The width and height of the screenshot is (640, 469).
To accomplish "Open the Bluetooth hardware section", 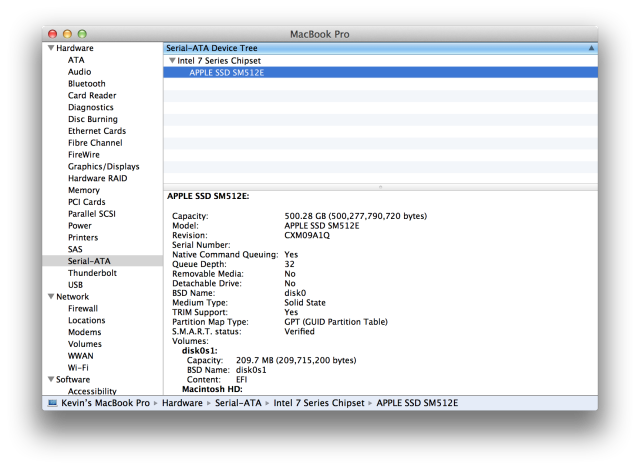I will pos(87,84).
